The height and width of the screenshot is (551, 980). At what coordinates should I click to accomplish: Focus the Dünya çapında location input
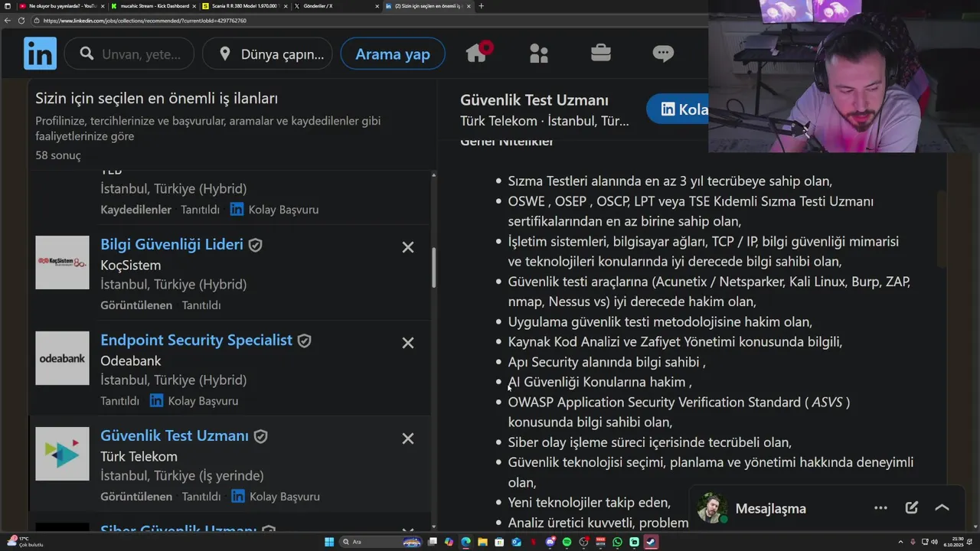pos(268,54)
